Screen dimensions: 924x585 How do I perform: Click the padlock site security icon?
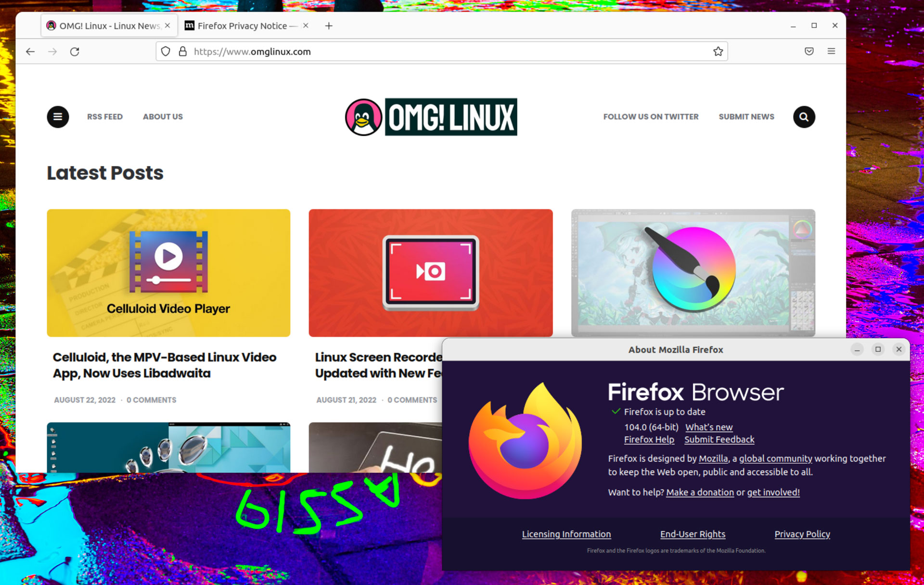pyautogui.click(x=183, y=51)
